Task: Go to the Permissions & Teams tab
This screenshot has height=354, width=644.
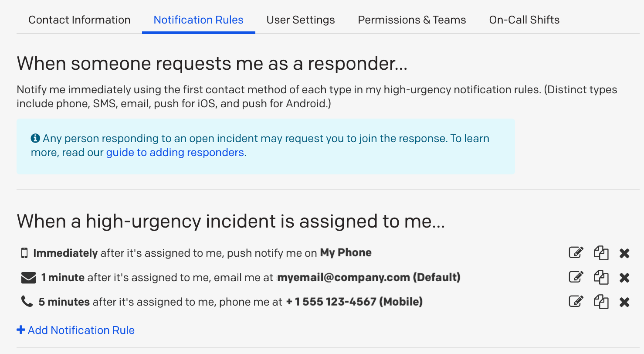Action: coord(412,20)
